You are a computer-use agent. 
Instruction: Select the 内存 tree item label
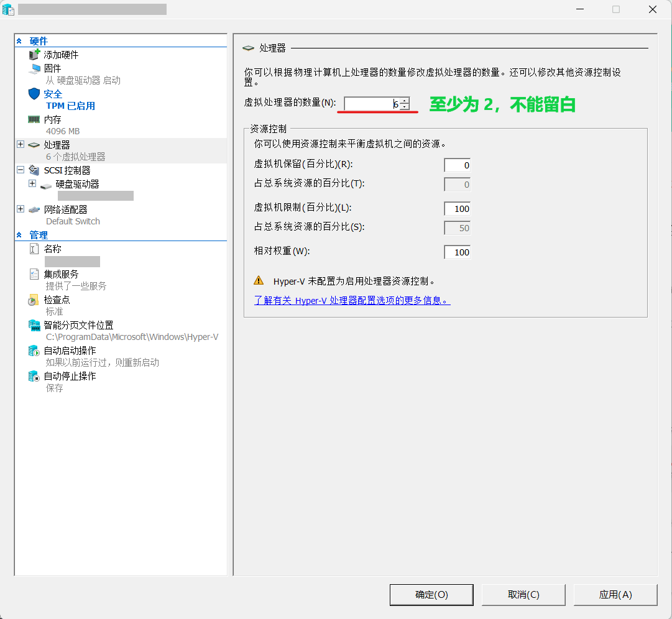[x=52, y=119]
